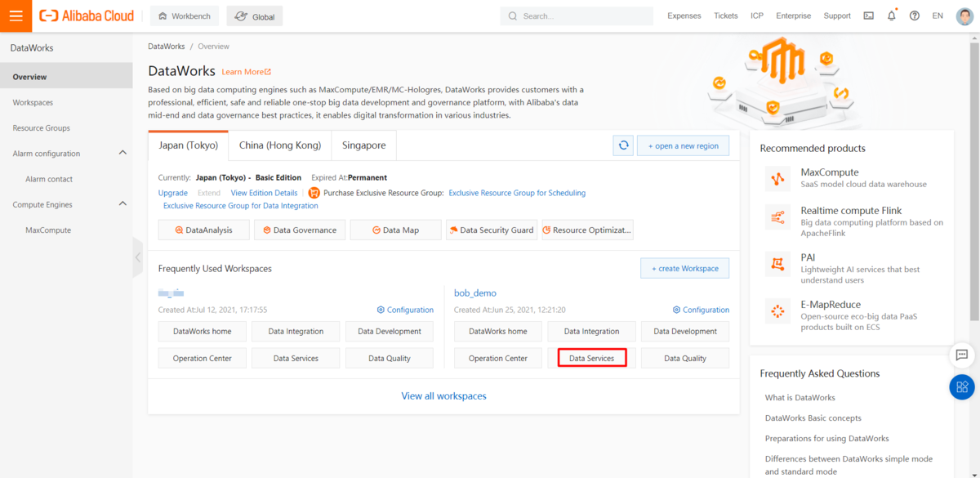Click the Upgrade link
This screenshot has width=980, height=478.
[x=173, y=193]
